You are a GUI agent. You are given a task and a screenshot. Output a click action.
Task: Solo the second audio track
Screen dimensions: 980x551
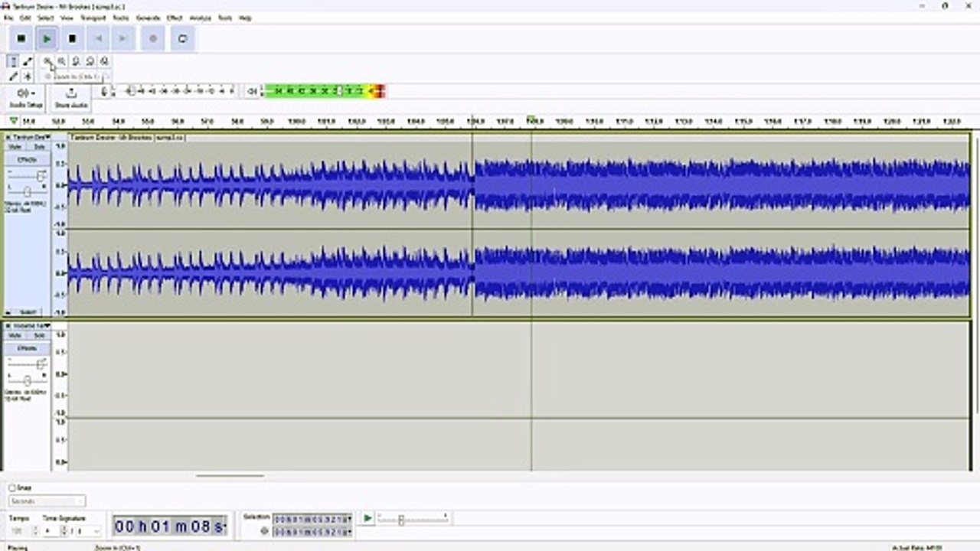38,335
